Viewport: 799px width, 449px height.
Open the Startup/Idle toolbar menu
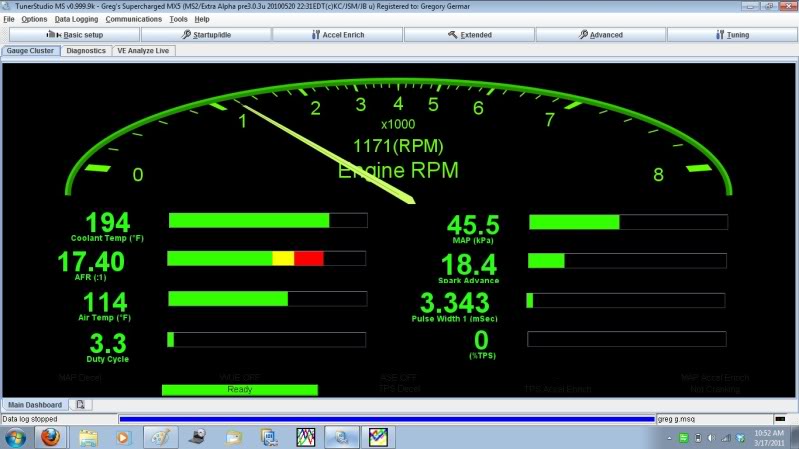click(x=206, y=35)
